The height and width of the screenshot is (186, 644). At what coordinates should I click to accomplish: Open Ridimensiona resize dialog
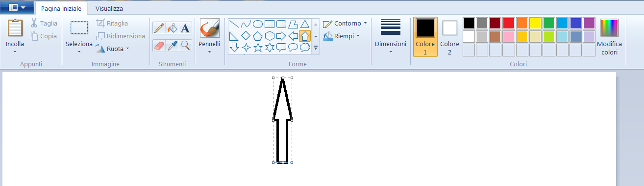[x=121, y=36]
